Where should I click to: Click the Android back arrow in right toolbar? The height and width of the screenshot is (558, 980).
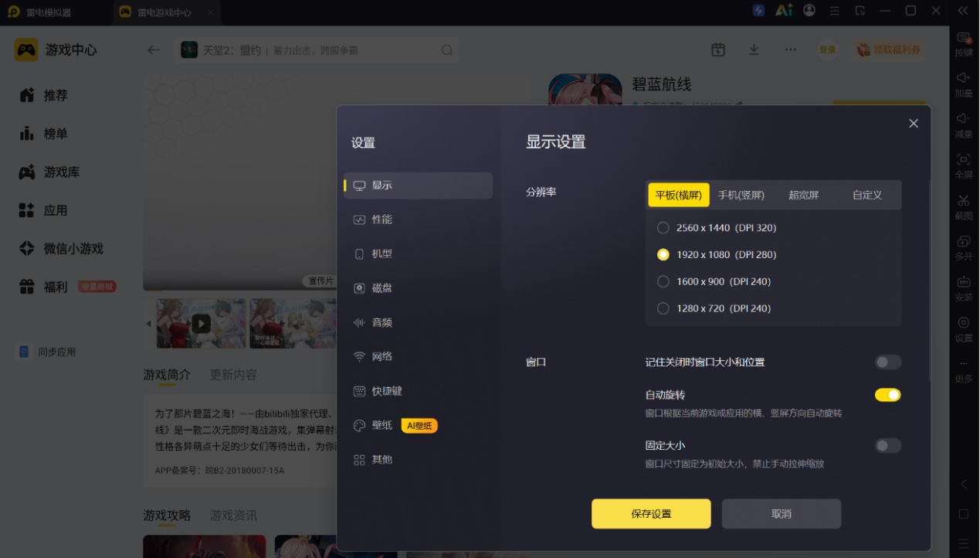tap(964, 485)
